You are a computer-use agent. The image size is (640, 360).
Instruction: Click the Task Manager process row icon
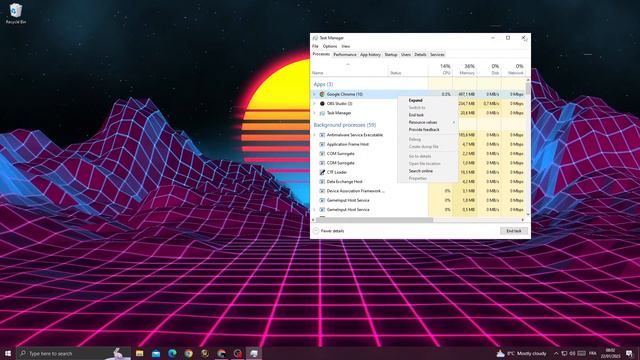tap(322, 113)
